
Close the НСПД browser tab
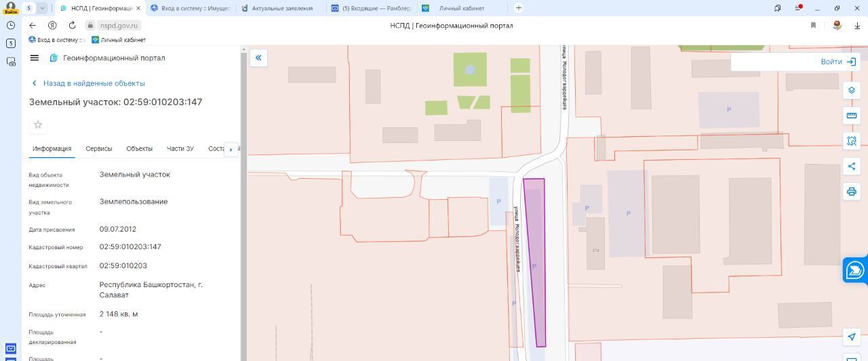tap(138, 8)
